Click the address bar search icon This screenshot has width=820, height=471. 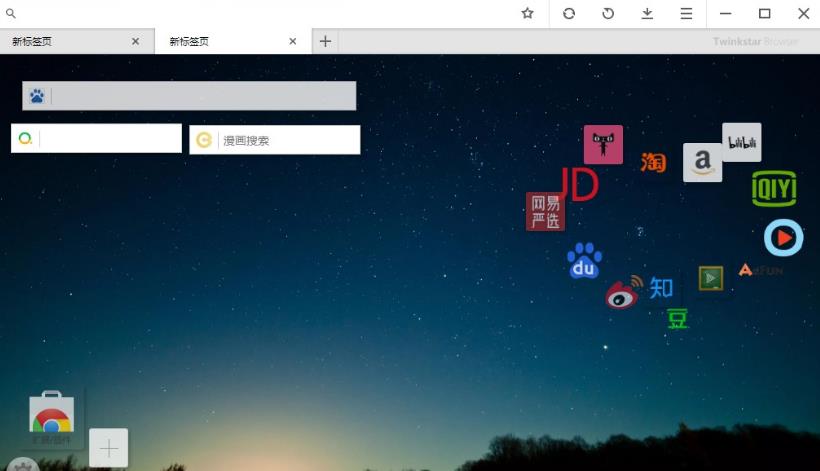pyautogui.click(x=10, y=14)
